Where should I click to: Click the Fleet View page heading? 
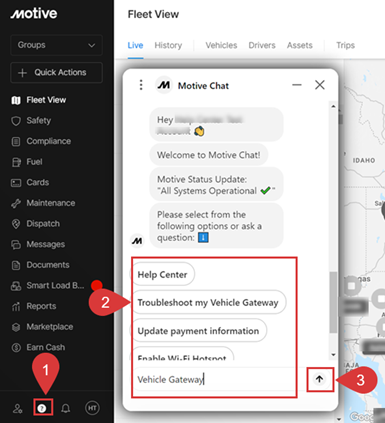pos(153,14)
